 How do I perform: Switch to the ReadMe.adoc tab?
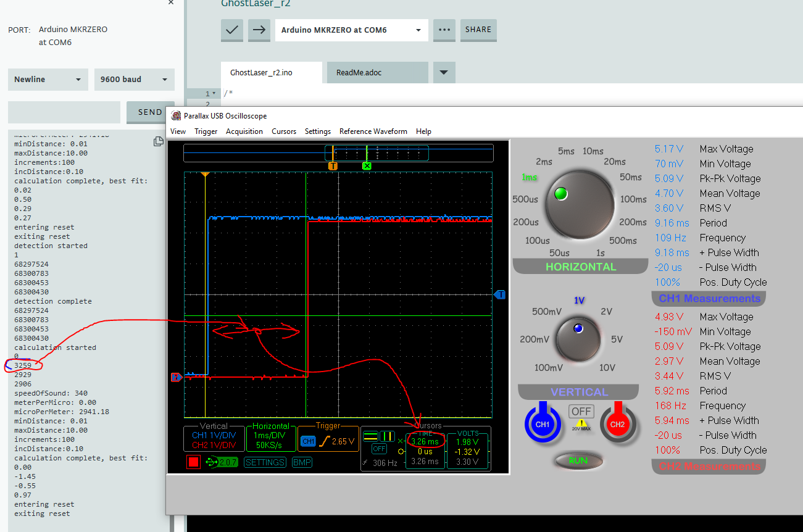coord(377,73)
